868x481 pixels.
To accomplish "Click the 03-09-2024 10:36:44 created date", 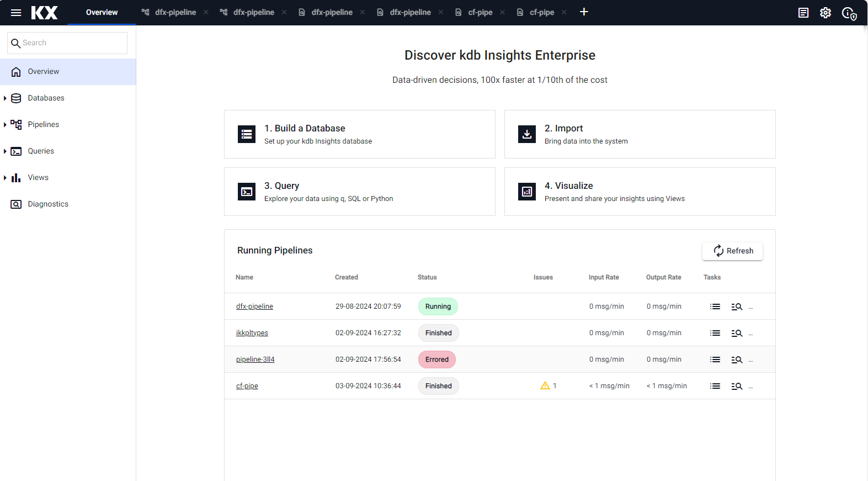I will click(368, 386).
